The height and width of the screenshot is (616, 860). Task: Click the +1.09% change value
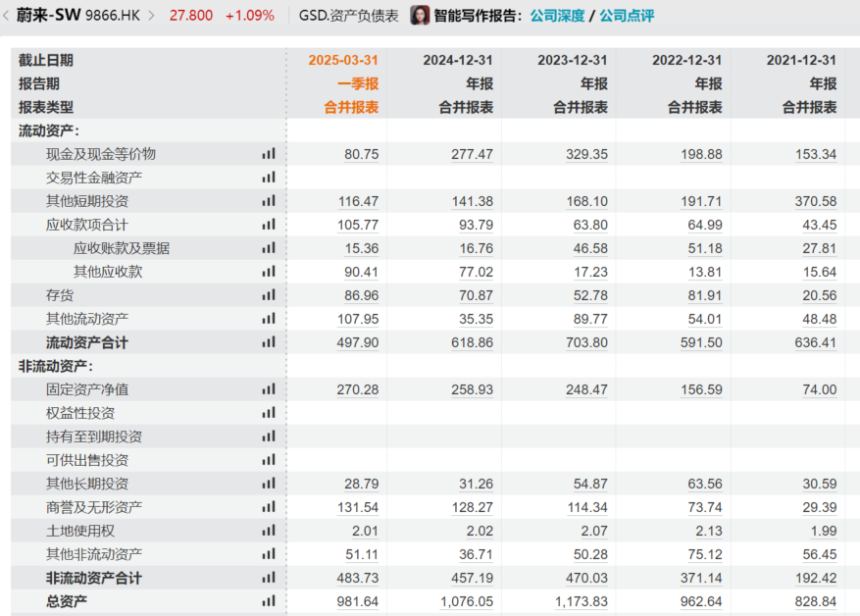point(250,16)
